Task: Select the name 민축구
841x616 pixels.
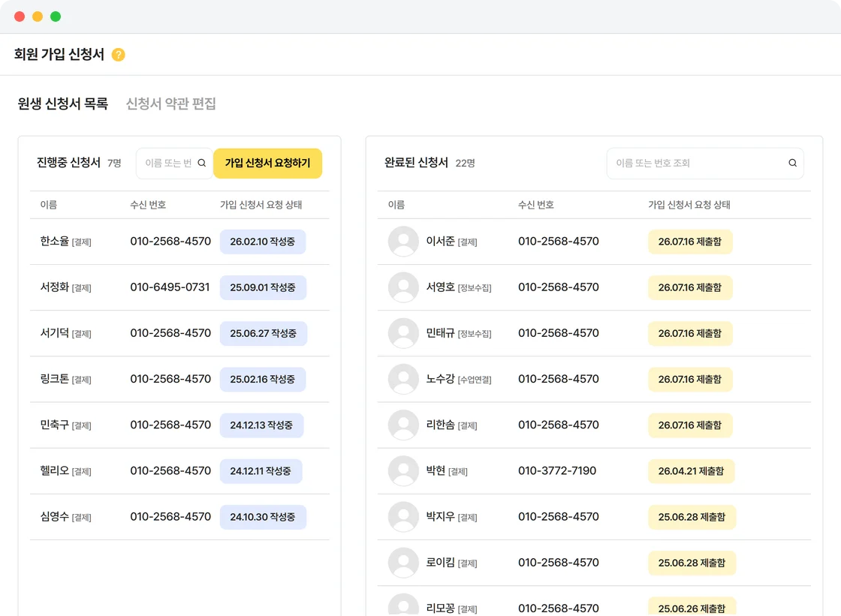Action: (55, 425)
